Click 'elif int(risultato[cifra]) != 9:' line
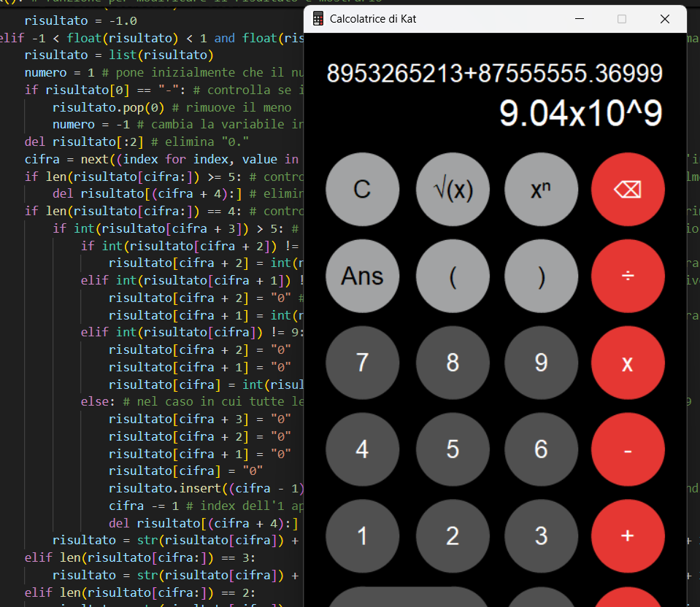 click(192, 333)
